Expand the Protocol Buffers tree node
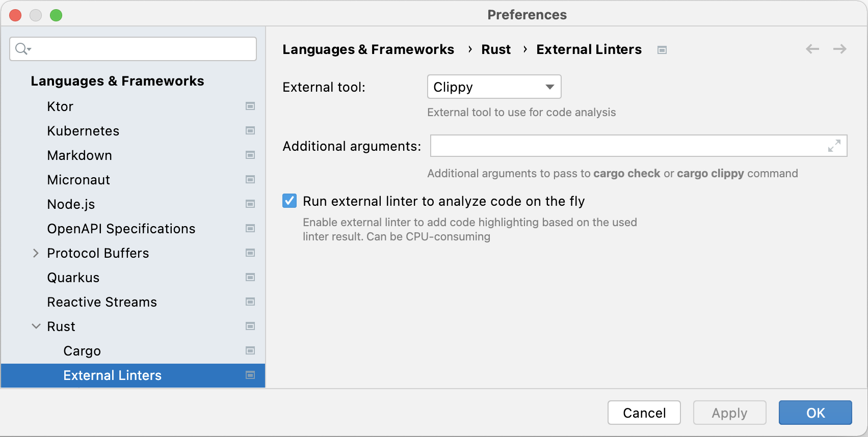Viewport: 868px width, 437px height. (x=36, y=253)
